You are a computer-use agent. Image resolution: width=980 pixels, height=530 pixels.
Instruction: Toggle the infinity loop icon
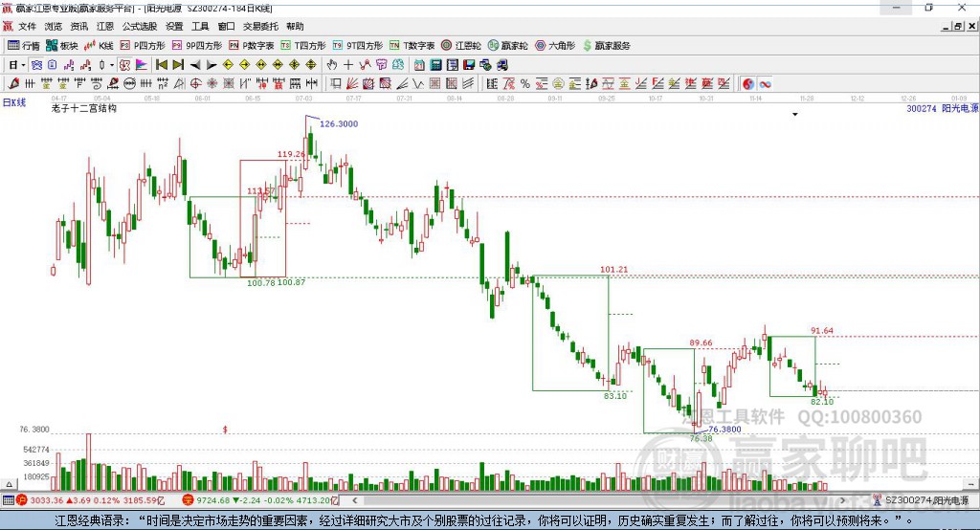point(765,84)
